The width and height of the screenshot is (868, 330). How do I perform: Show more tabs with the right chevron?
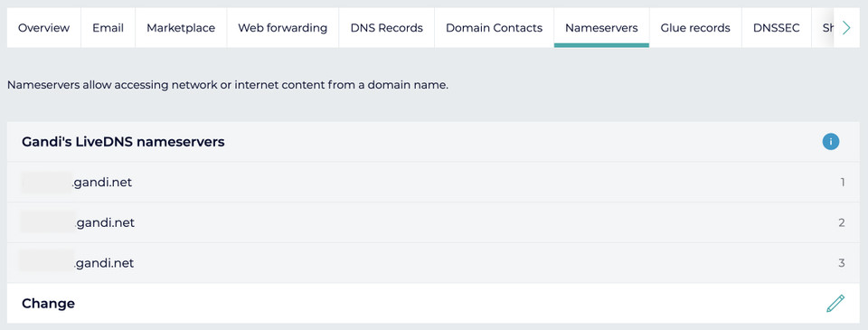pyautogui.click(x=846, y=28)
